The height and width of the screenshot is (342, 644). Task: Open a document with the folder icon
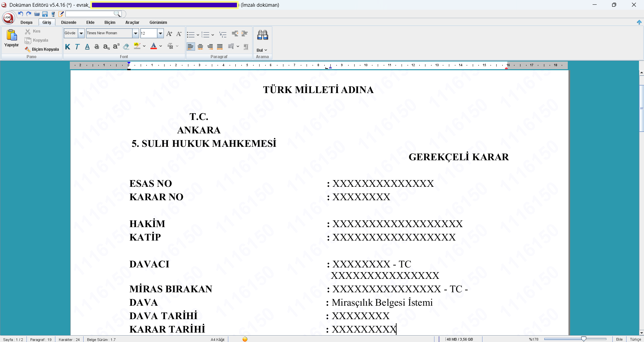(37, 14)
